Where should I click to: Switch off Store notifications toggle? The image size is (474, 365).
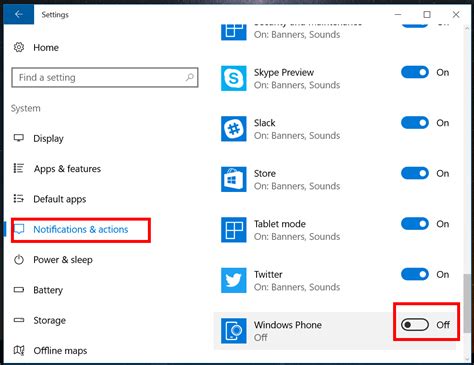pyautogui.click(x=415, y=173)
